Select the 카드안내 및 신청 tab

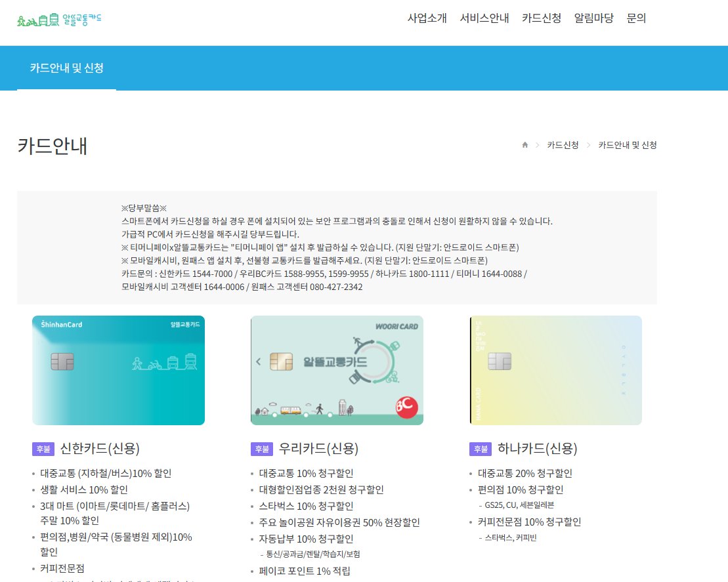tap(66, 68)
